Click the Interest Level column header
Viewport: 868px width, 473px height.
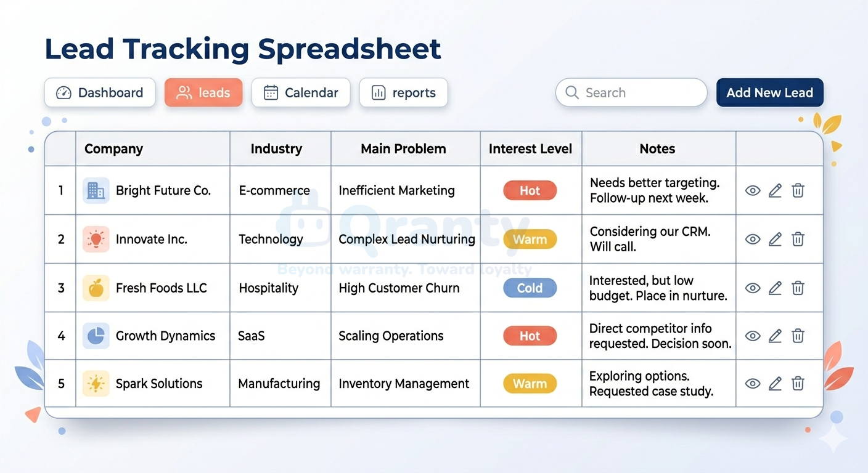pyautogui.click(x=531, y=148)
